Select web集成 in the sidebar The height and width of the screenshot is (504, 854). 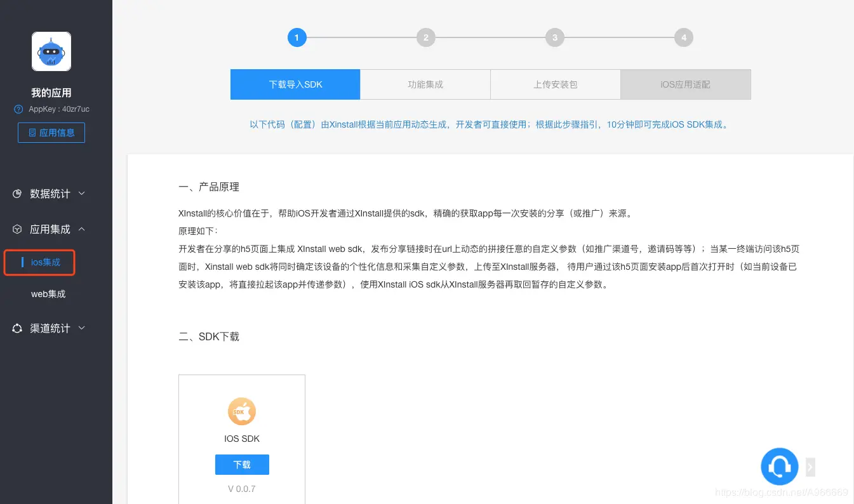pos(48,294)
